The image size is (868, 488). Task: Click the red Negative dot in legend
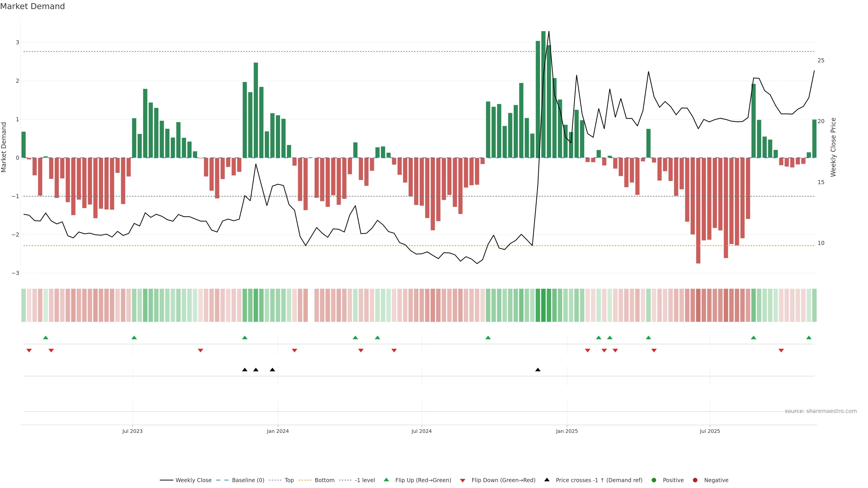point(695,480)
